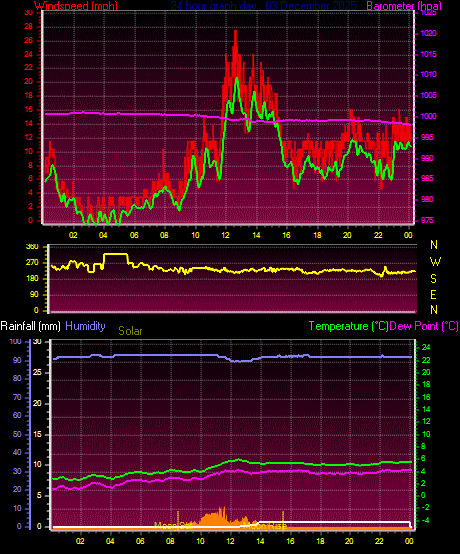Click the 980 barometer axis value
This screenshot has height=554, width=460.
(427, 199)
